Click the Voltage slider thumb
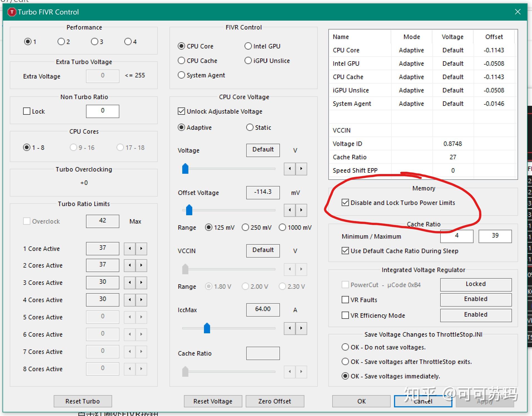 click(x=185, y=169)
